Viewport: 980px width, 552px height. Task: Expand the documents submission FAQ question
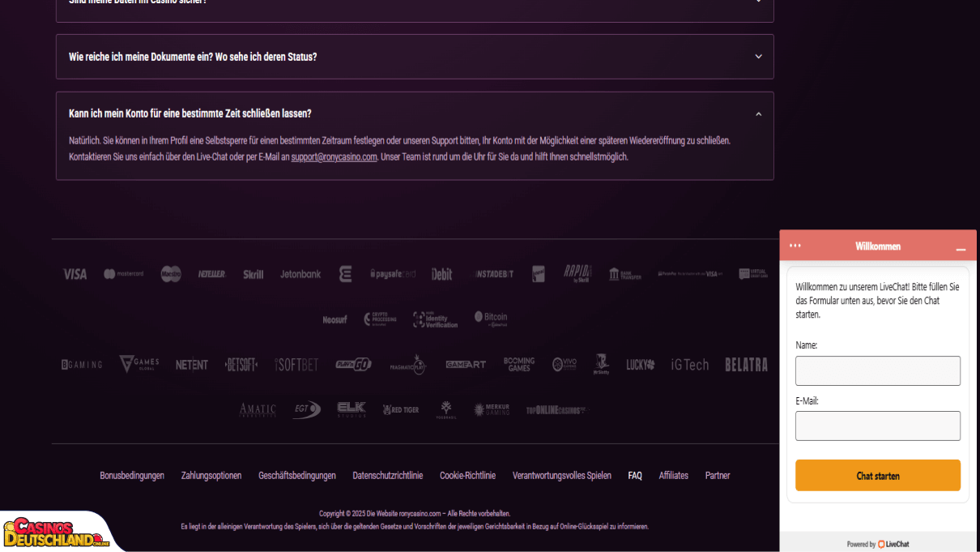tap(415, 57)
